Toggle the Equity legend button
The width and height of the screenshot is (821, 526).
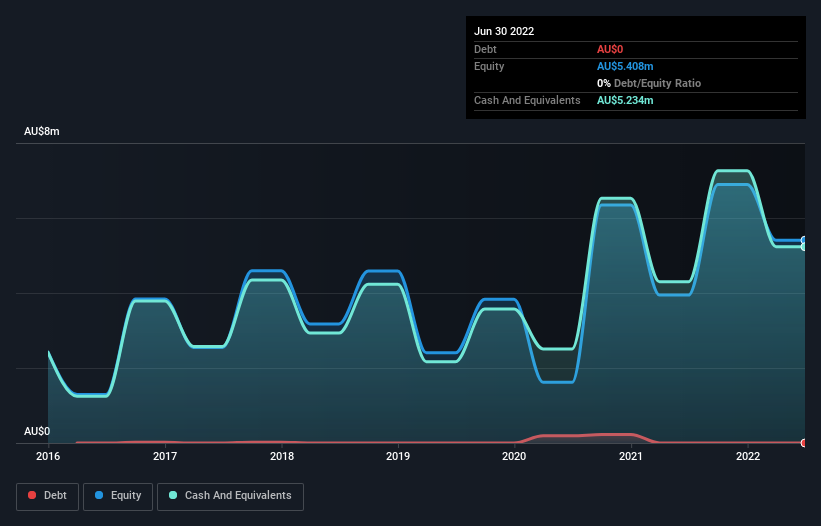point(118,496)
